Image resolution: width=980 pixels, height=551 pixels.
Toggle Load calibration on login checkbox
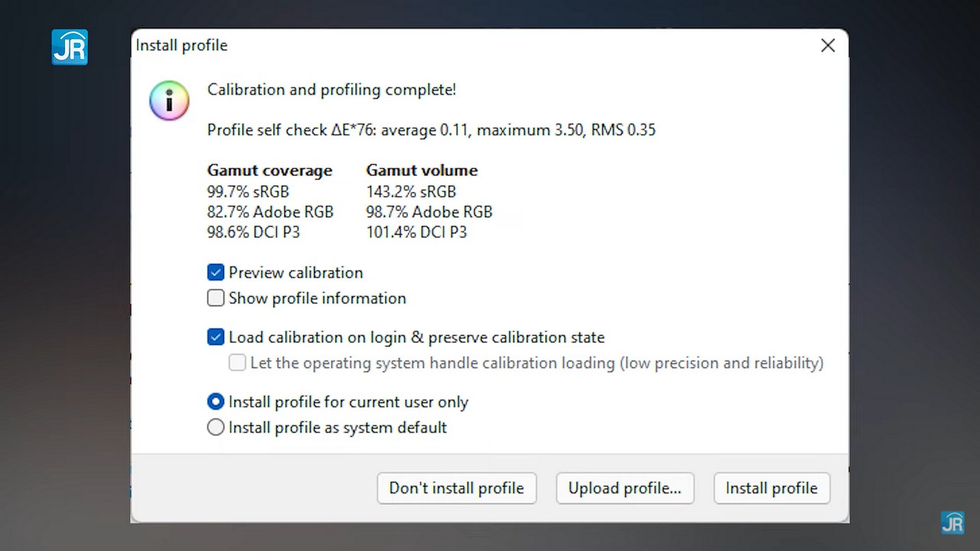coord(216,337)
